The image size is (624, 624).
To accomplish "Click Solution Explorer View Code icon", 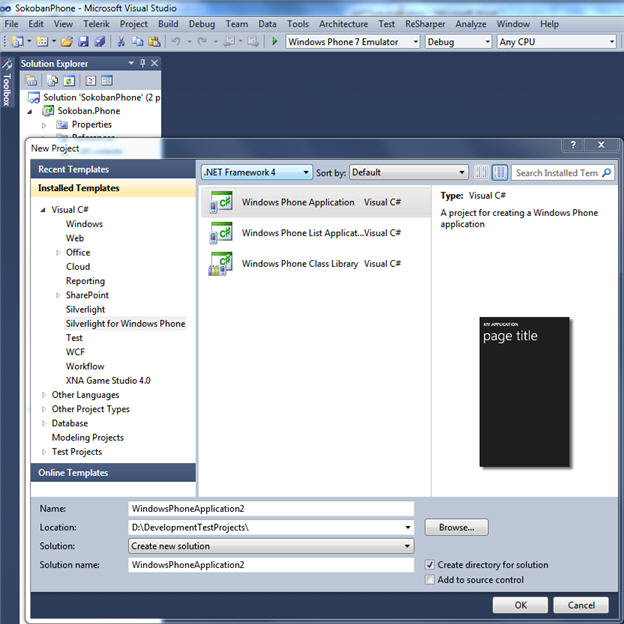I will (x=91, y=81).
